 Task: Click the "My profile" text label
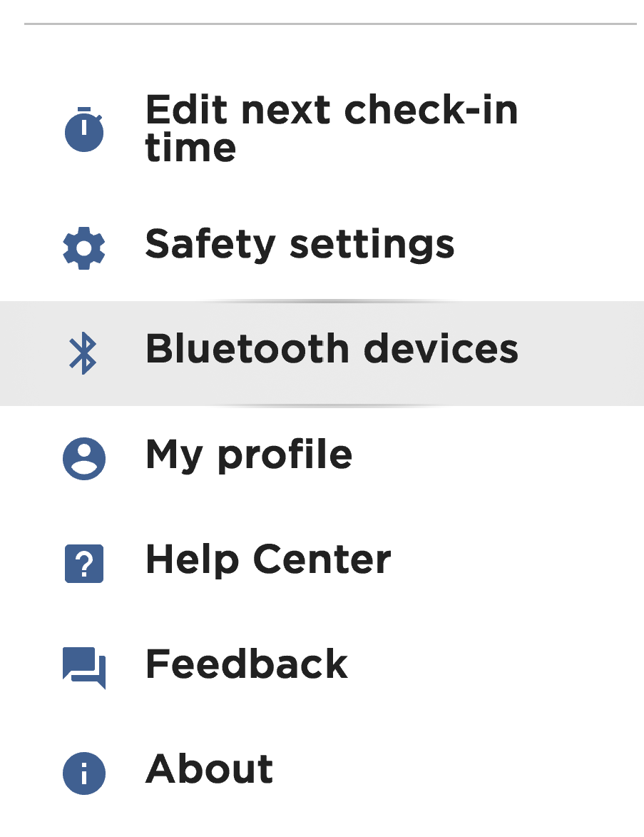[x=249, y=455]
